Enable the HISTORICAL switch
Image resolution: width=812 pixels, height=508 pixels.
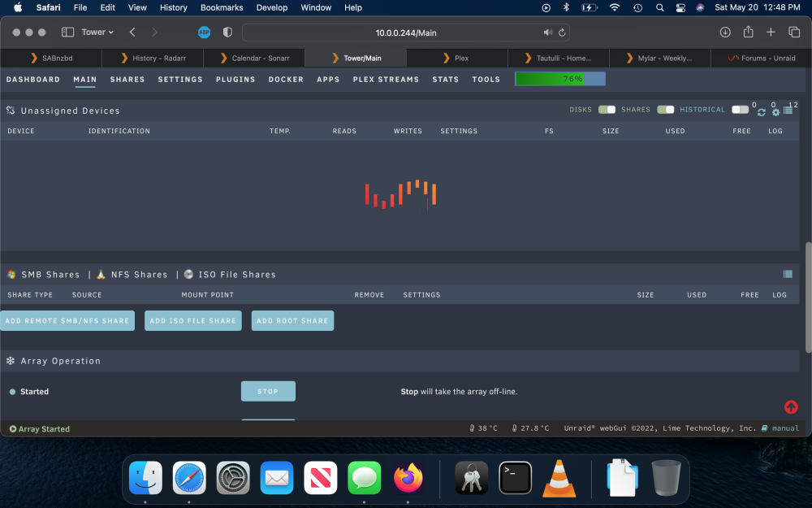740,110
